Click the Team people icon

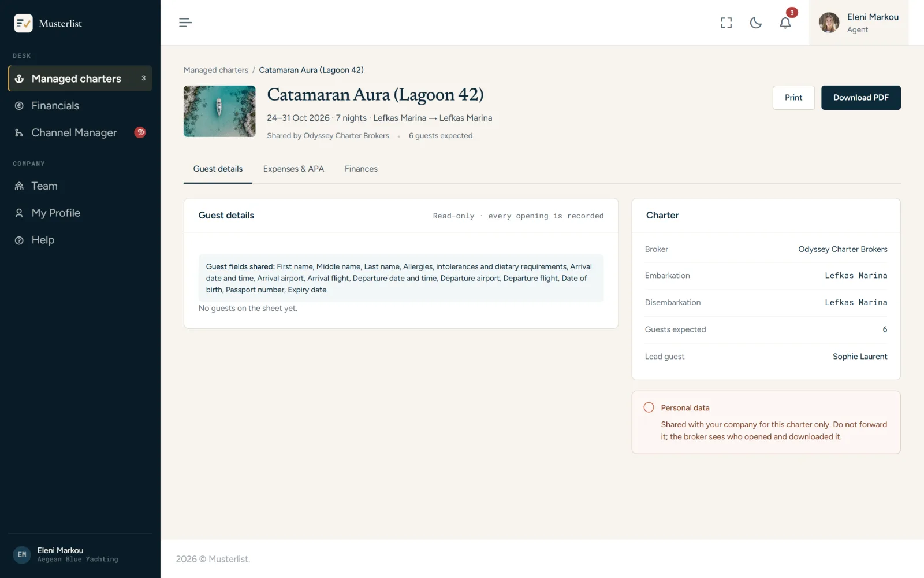click(x=19, y=186)
